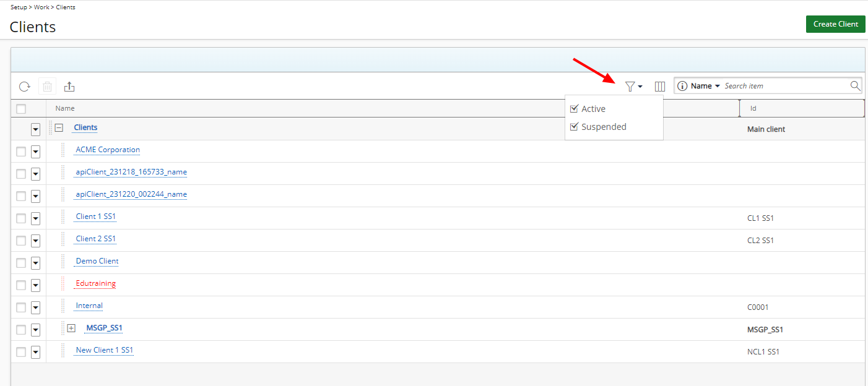868x386 pixels.
Task: Uncheck the Suspended filter option
Action: 574,126
